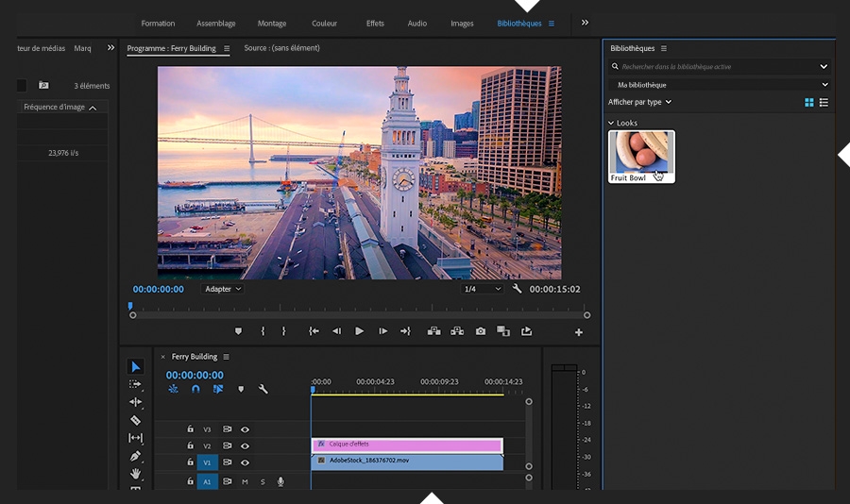Click the Fruit Bowl look thumbnail
This screenshot has height=504, width=850.
(641, 156)
